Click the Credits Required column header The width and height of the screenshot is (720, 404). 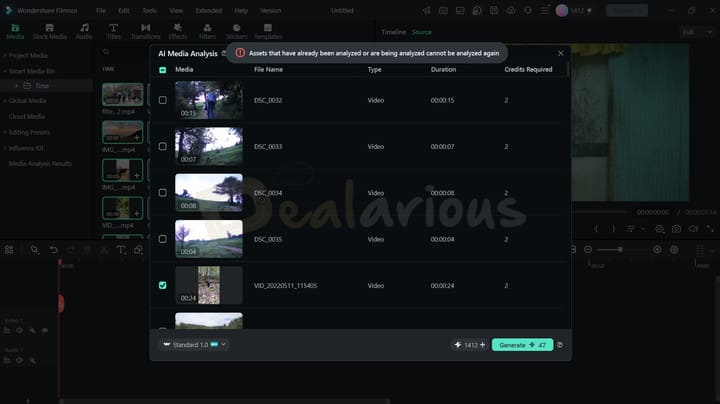tap(528, 70)
